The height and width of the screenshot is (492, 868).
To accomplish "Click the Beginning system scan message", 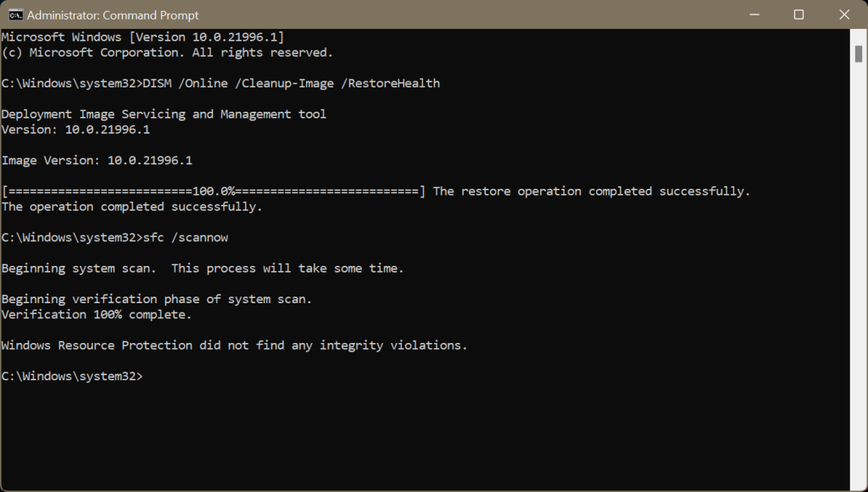I will click(203, 268).
